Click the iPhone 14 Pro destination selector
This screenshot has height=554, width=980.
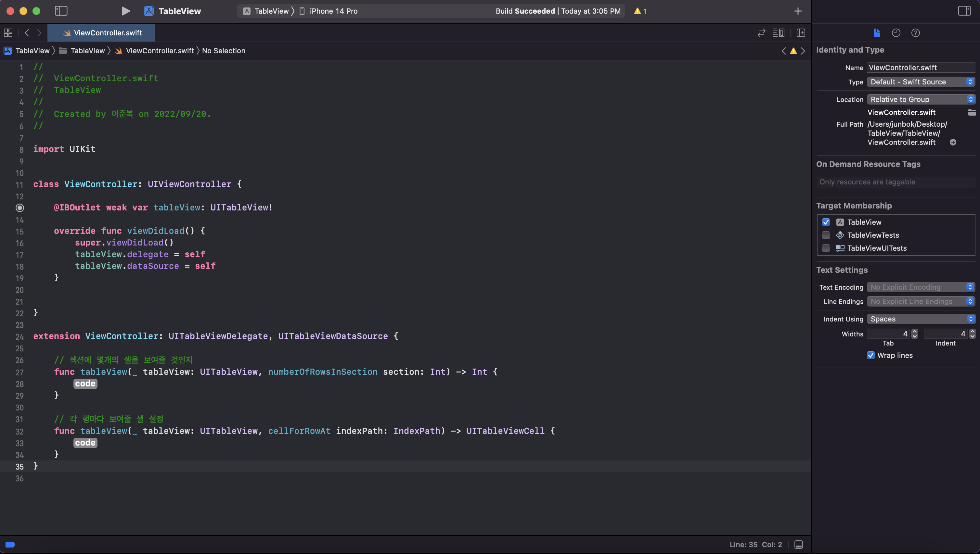(x=333, y=11)
